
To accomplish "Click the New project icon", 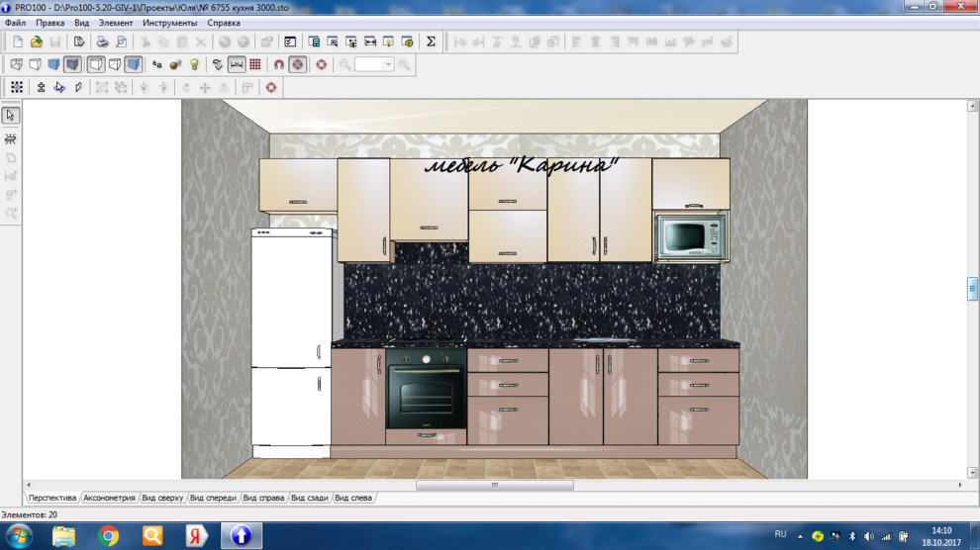I will (17, 42).
